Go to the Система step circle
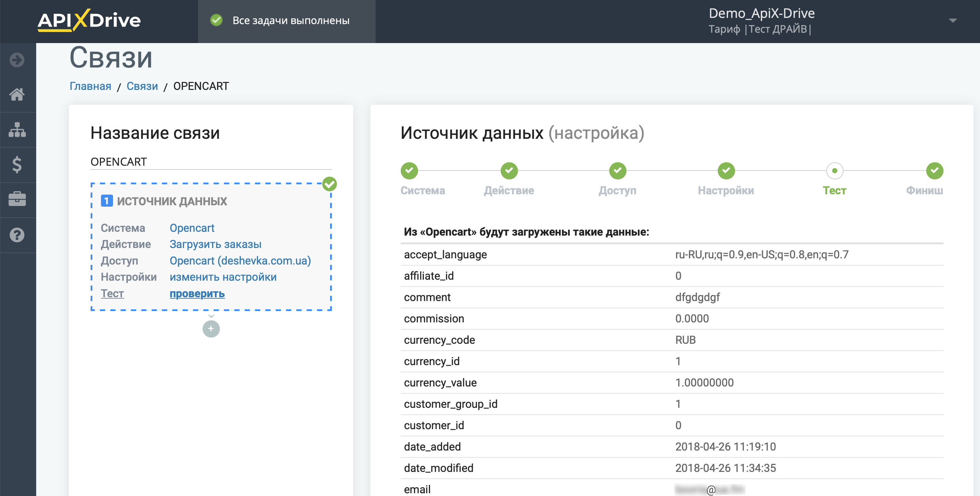This screenshot has height=496, width=980. (x=409, y=171)
